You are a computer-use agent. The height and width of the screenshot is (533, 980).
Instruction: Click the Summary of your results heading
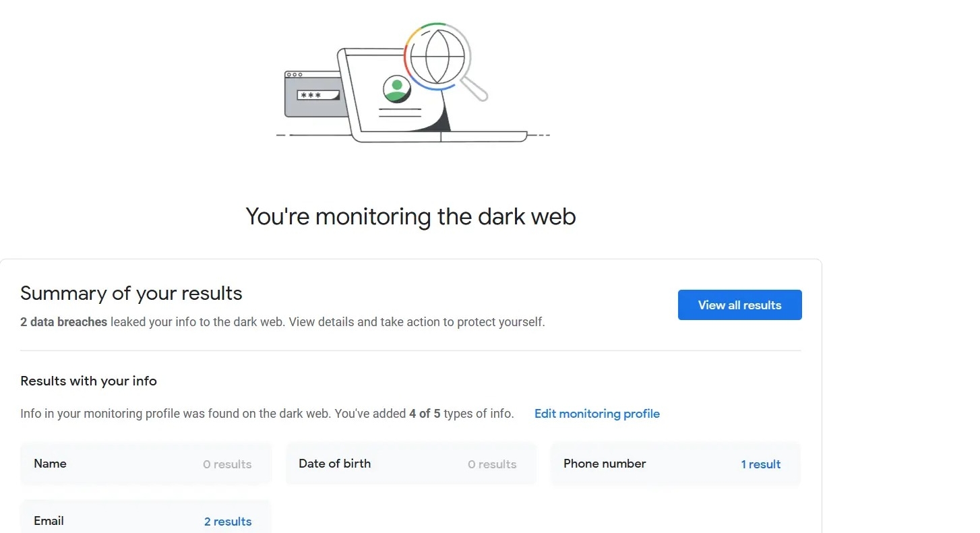131,293
